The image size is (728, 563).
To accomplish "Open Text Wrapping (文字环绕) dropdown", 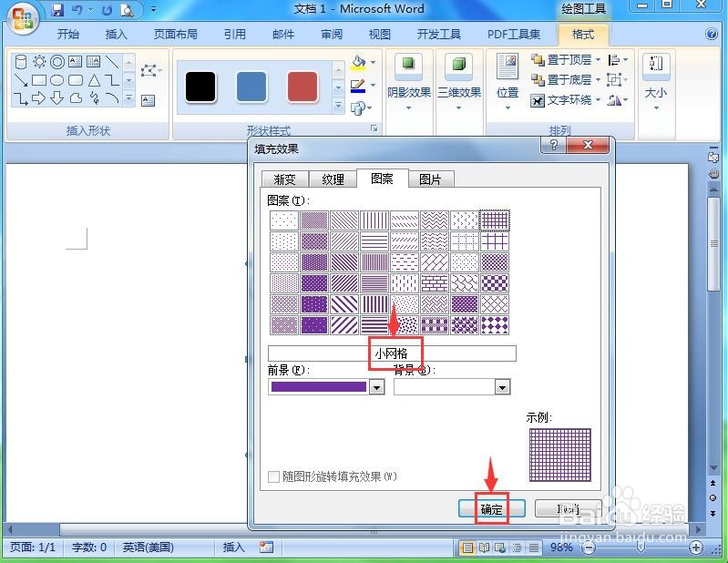I will [566, 100].
